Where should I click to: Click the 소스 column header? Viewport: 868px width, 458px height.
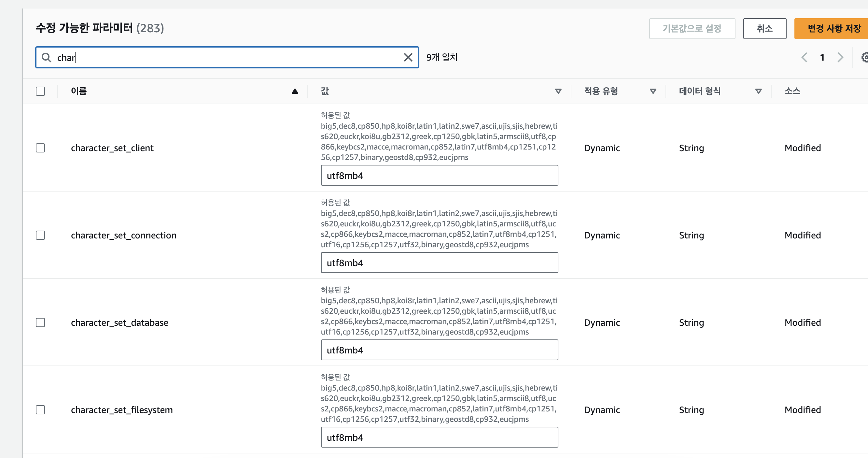pyautogui.click(x=792, y=91)
